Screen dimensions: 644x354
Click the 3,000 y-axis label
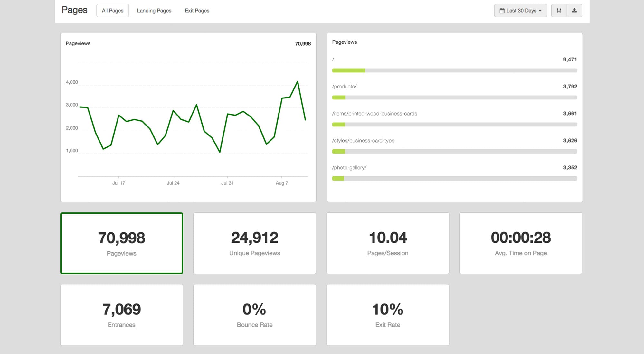click(x=72, y=105)
